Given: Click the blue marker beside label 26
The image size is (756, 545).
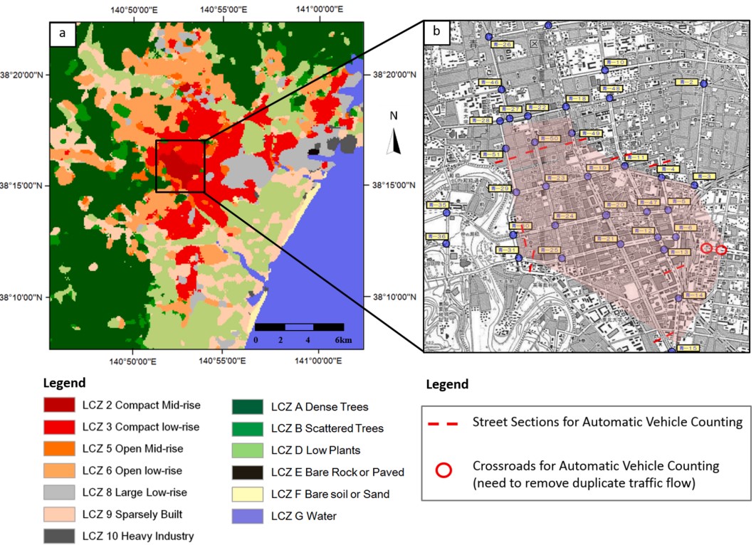Looking at the screenshot, I should coord(489,37).
